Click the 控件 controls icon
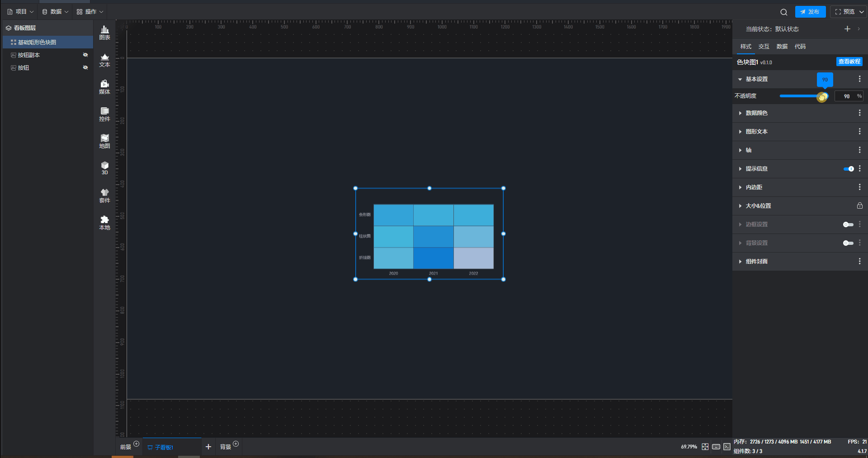The image size is (868, 458). [x=104, y=114]
